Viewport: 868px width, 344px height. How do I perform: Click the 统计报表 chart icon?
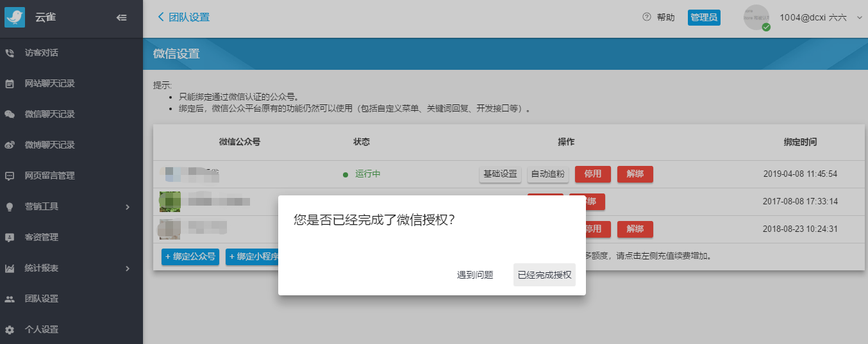point(10,268)
